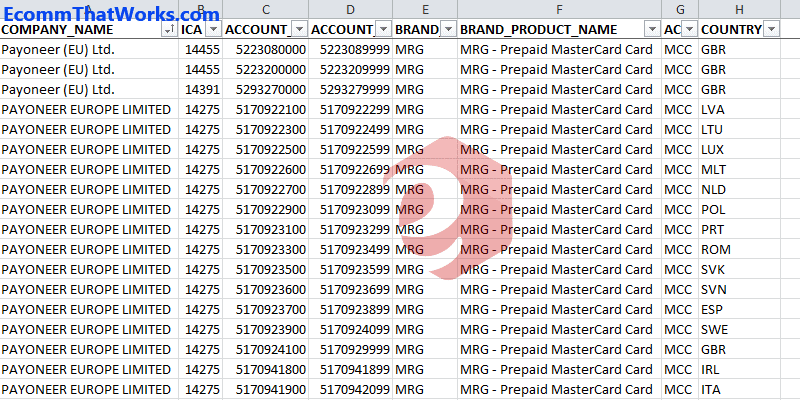
Task: Select account end cell 5170924099
Action: tap(351, 330)
